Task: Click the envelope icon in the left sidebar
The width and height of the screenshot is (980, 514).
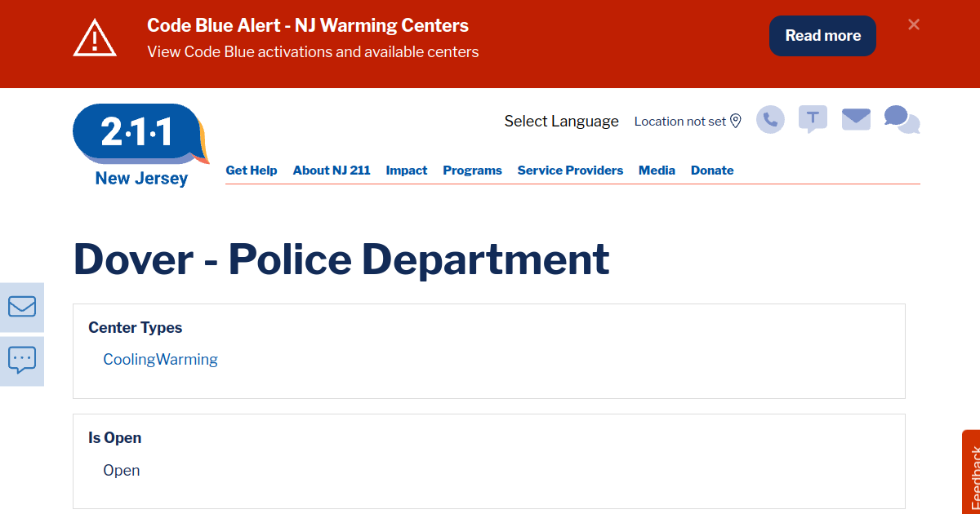Action: click(x=21, y=307)
